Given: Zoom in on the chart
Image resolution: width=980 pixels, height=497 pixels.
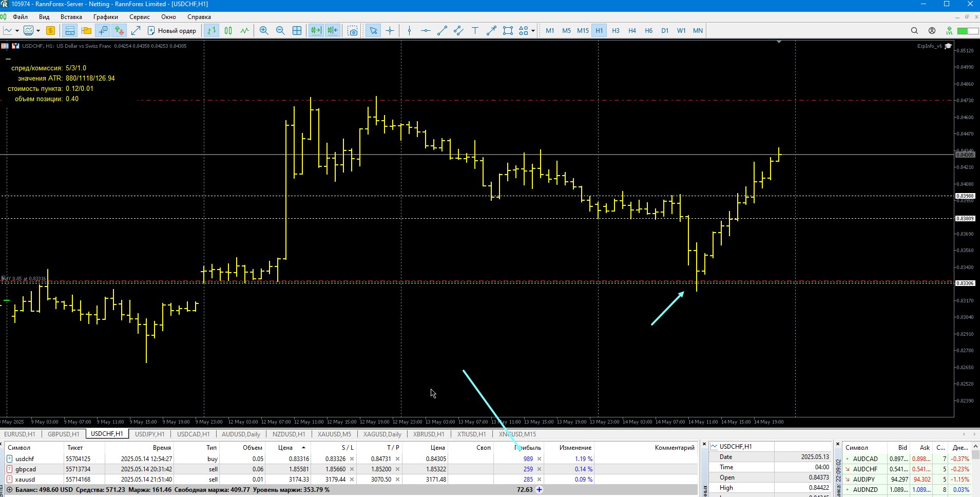Looking at the screenshot, I should (264, 31).
